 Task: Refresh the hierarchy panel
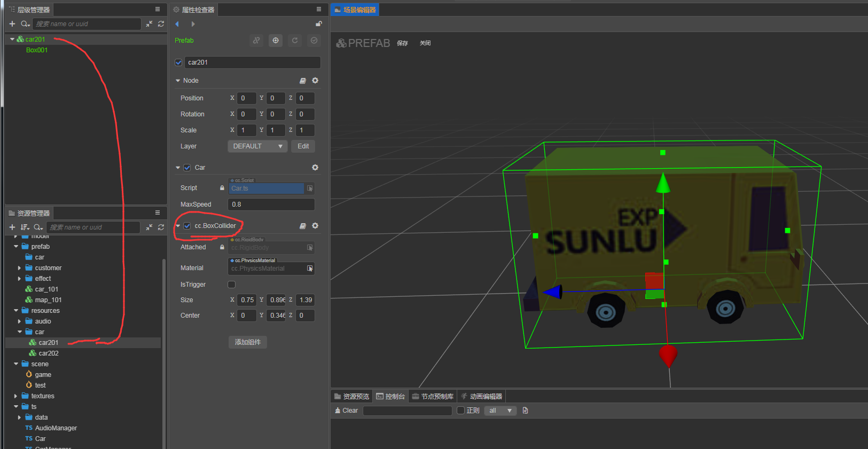click(x=161, y=24)
